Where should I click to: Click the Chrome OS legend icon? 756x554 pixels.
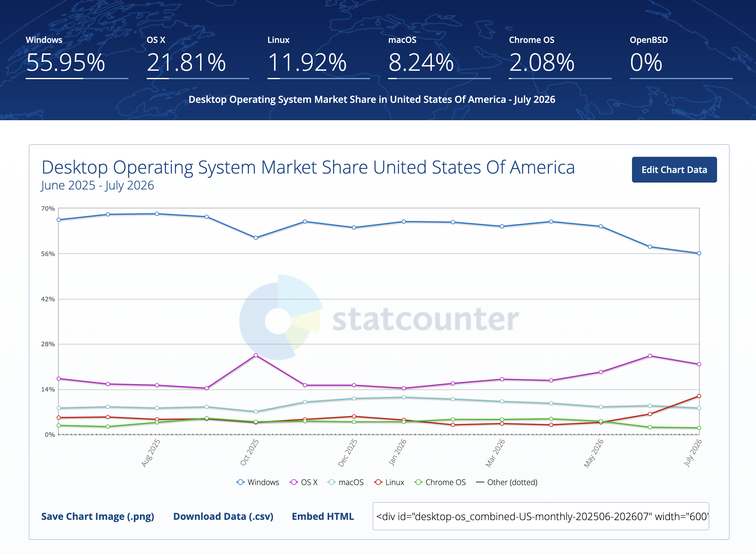[x=418, y=482]
